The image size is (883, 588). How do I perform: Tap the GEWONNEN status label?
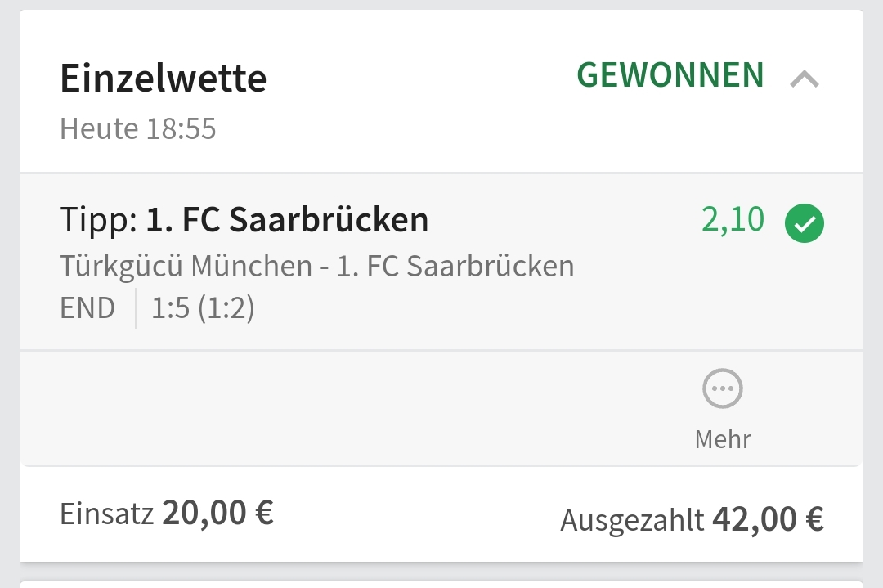coord(670,75)
